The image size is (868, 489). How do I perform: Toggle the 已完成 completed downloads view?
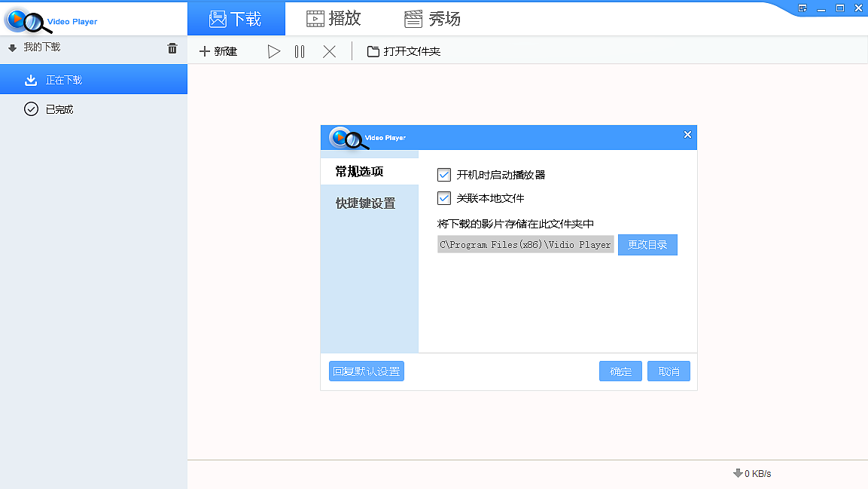(x=31, y=108)
